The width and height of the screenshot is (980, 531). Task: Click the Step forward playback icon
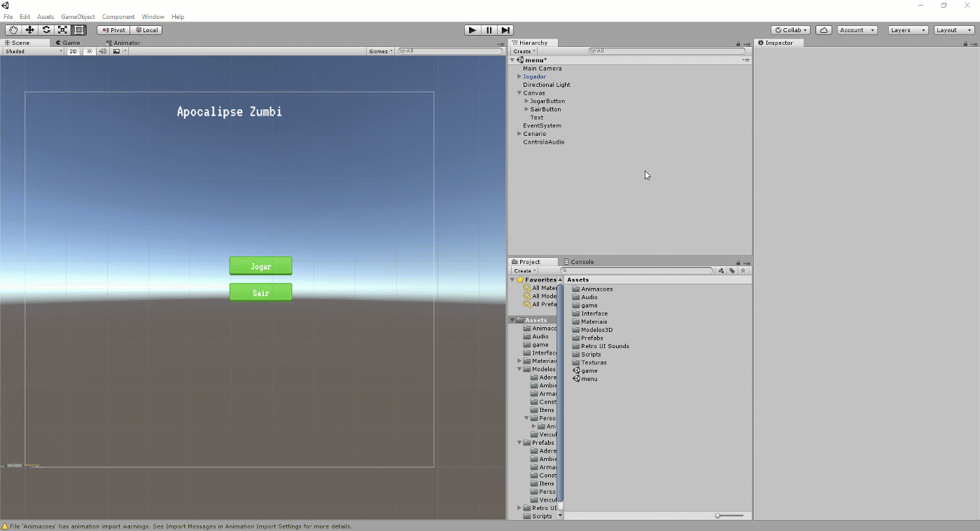pos(505,30)
